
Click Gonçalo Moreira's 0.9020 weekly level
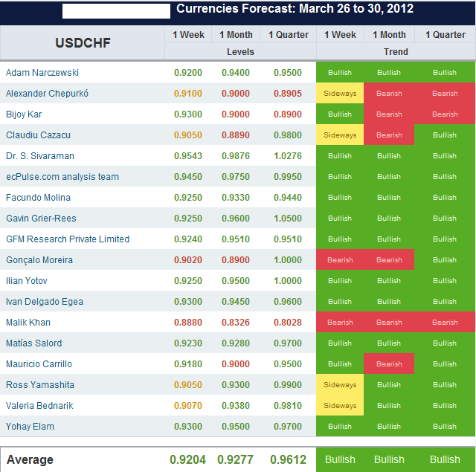tap(188, 260)
